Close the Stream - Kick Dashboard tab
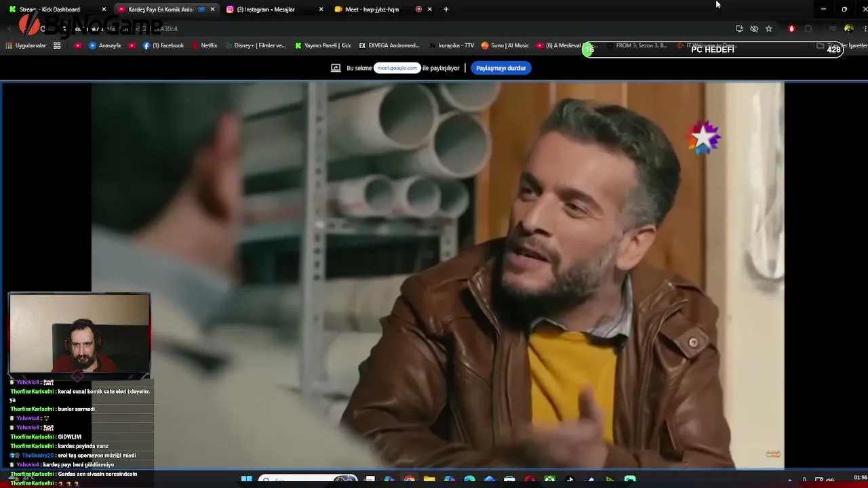 pyautogui.click(x=104, y=9)
